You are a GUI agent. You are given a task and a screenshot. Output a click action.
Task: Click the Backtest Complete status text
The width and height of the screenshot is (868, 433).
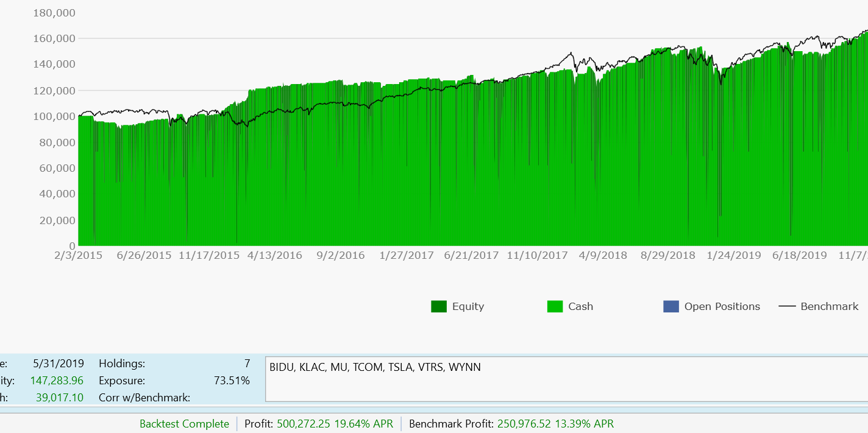click(x=184, y=424)
